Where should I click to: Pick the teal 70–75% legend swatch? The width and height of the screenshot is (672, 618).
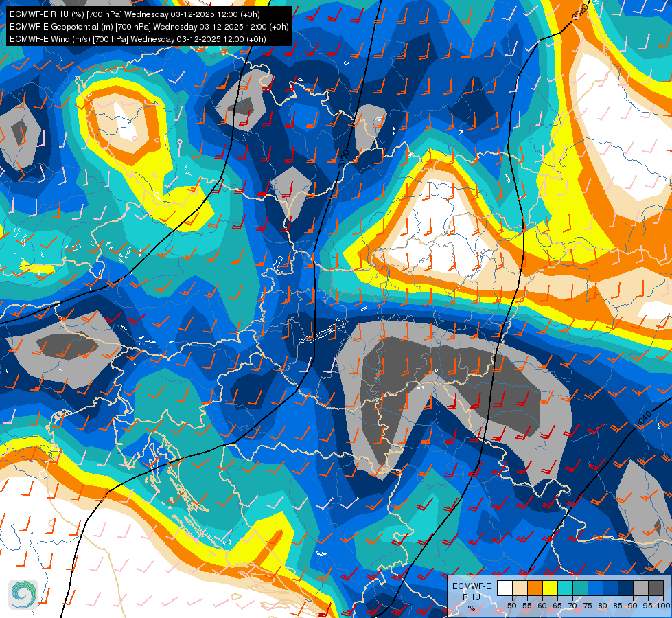(580, 588)
